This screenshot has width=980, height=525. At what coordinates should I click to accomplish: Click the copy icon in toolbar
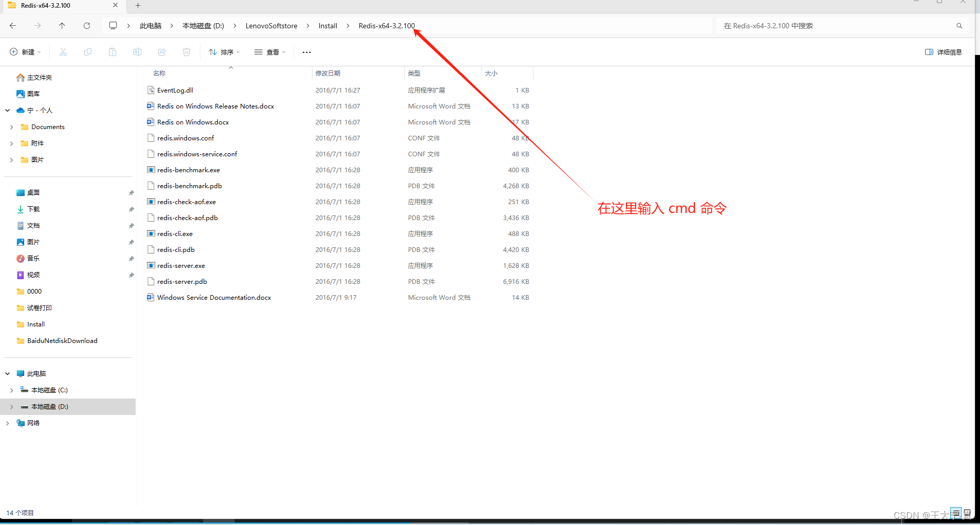(88, 52)
